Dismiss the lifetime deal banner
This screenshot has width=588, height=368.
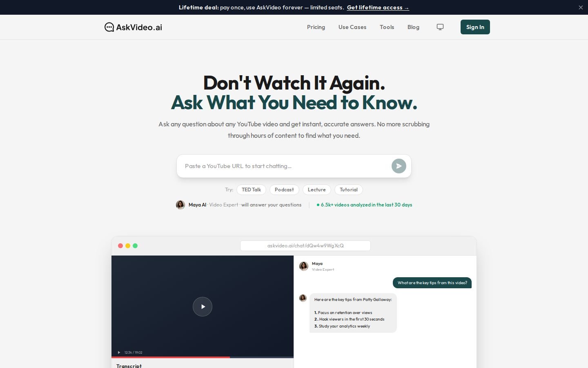tap(581, 7)
